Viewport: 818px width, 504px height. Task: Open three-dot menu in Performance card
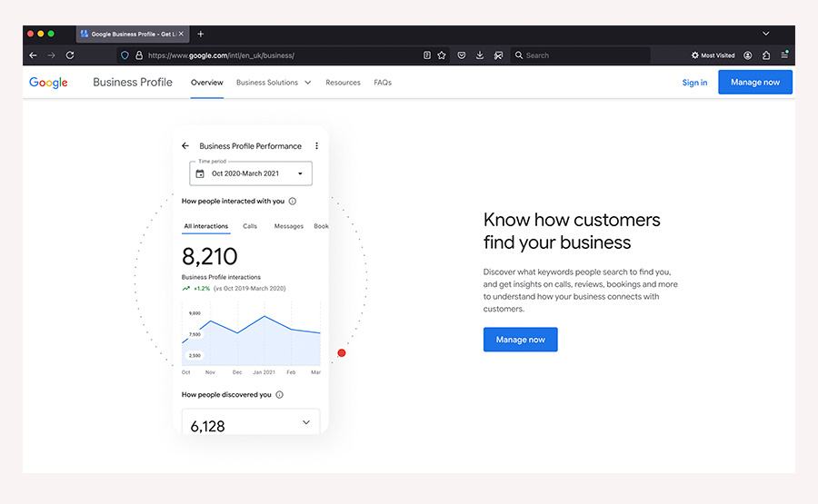(316, 146)
